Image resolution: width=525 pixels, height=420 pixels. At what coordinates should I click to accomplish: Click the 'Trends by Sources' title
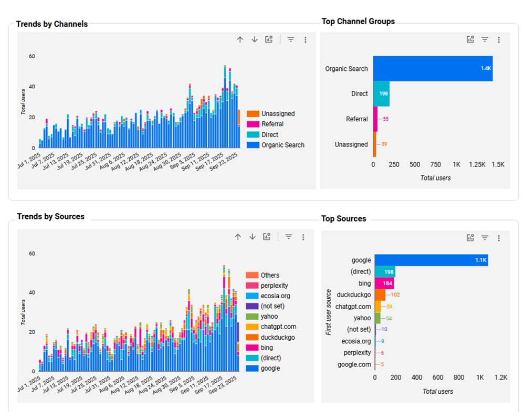coord(50,216)
